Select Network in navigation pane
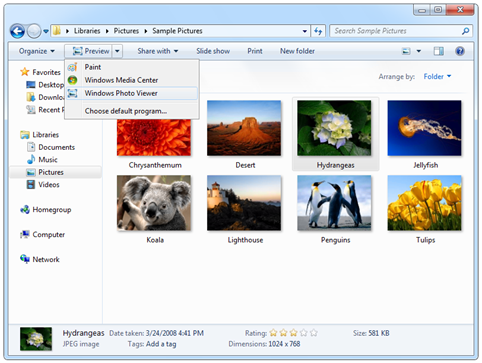The image size is (482, 363). [46, 259]
